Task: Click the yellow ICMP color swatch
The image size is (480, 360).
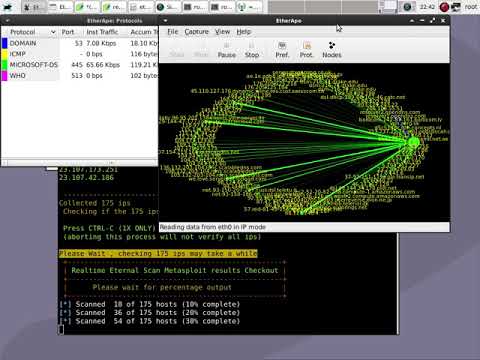Action: (5, 54)
